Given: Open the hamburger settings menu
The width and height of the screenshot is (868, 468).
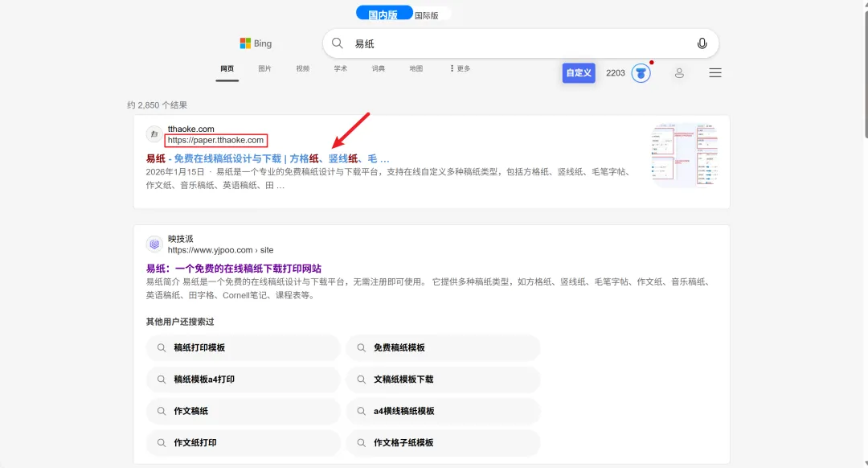Looking at the screenshot, I should pyautogui.click(x=715, y=73).
